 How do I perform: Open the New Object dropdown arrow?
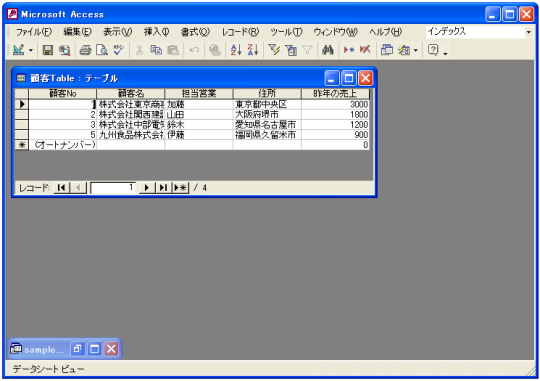coord(416,51)
